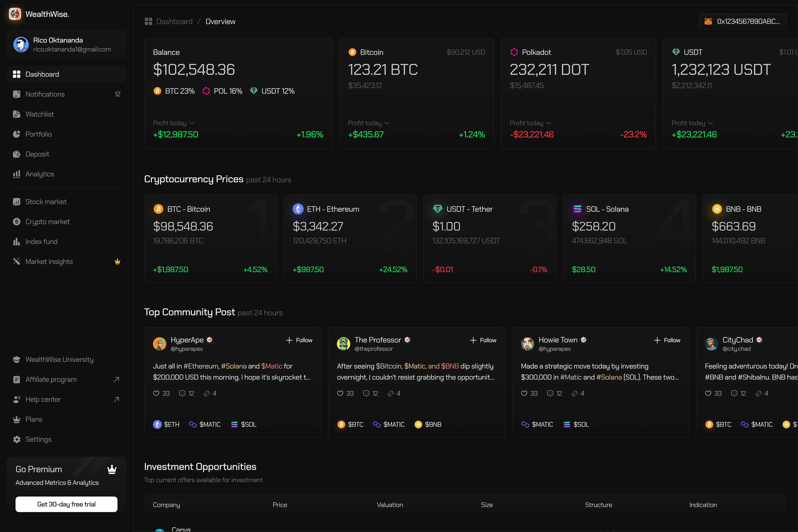Click $ETH tag on HyperApe's post
Viewport: 798px width, 532px height.
point(166,424)
